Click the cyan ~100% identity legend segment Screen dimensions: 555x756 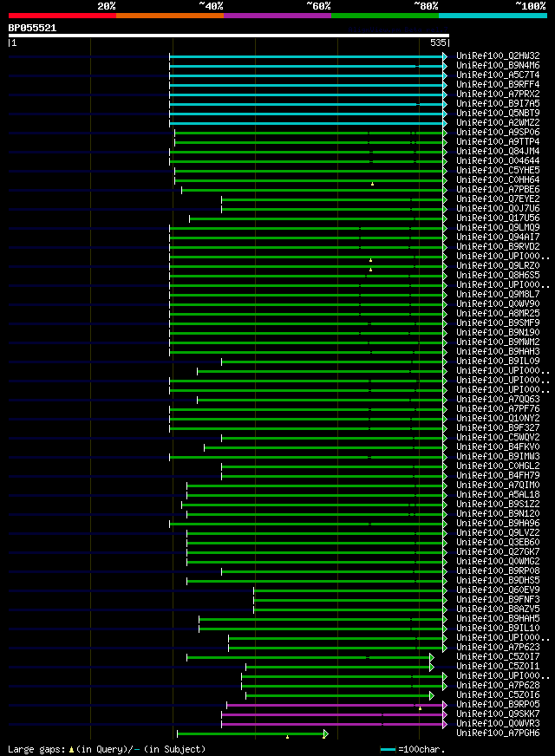(x=493, y=16)
